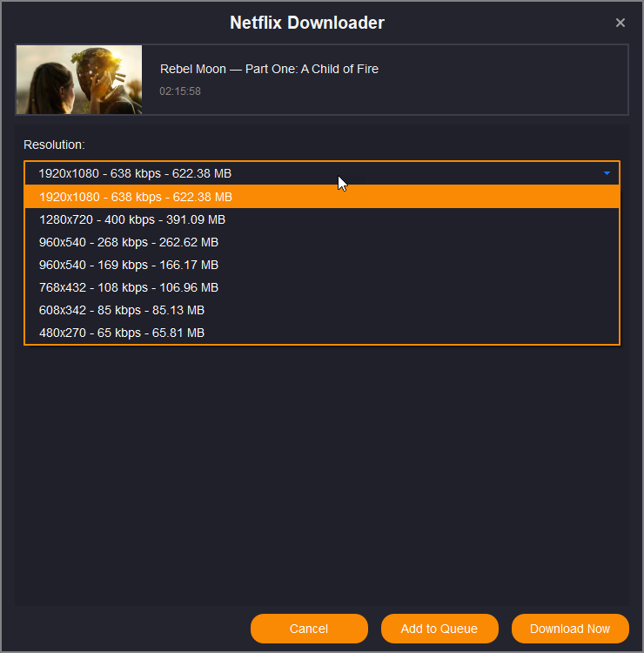Click the Cancel button
This screenshot has height=653, width=644.
click(x=309, y=629)
